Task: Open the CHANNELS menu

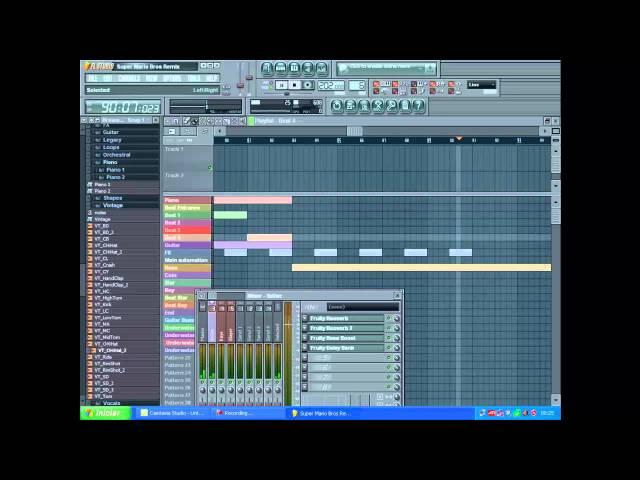Action: coord(129,78)
